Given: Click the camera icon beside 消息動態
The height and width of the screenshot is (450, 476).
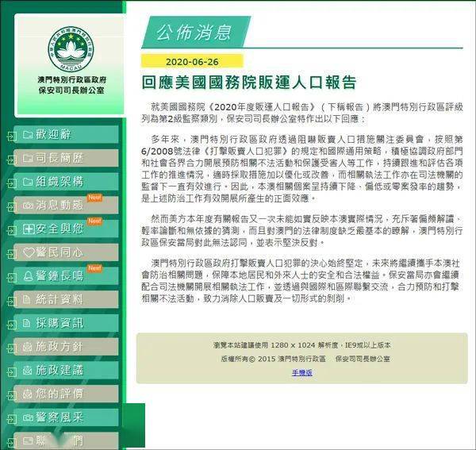Looking at the screenshot, I should [x=29, y=205].
